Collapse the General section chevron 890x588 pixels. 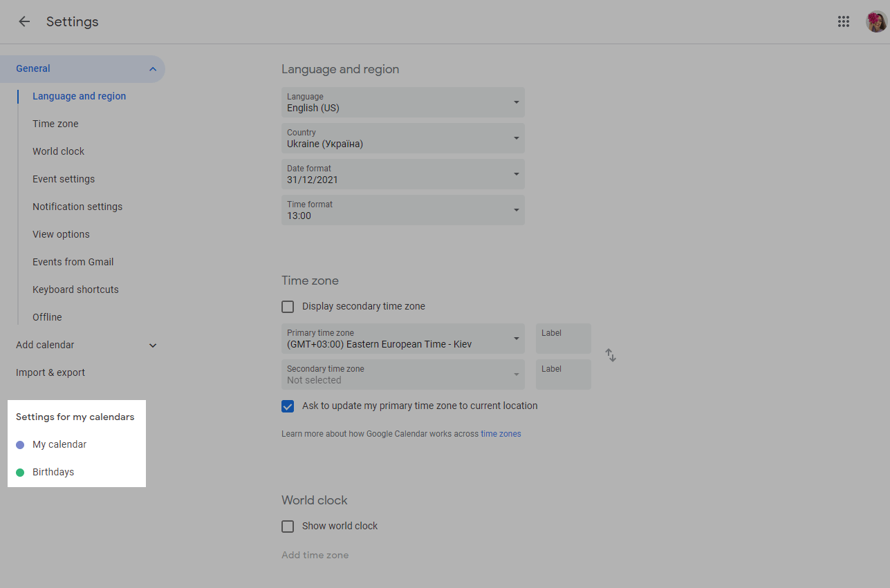[x=152, y=69]
